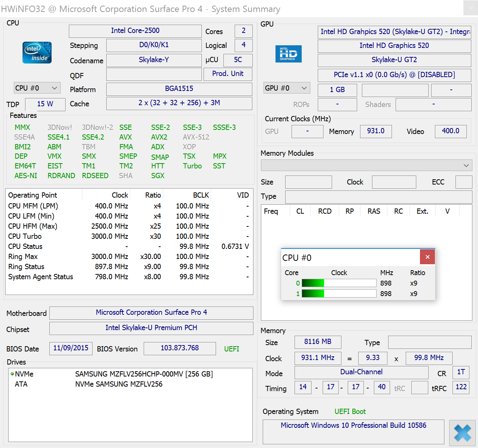Click the CR value 1T

point(461,372)
